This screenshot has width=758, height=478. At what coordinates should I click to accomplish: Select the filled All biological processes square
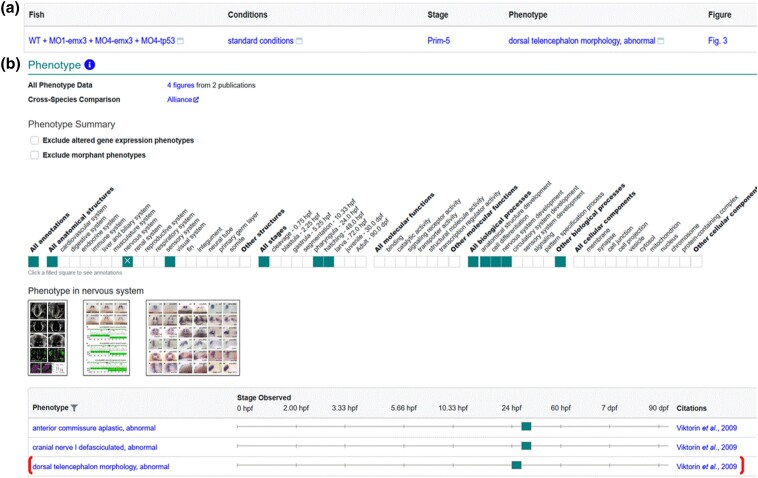tap(473, 261)
